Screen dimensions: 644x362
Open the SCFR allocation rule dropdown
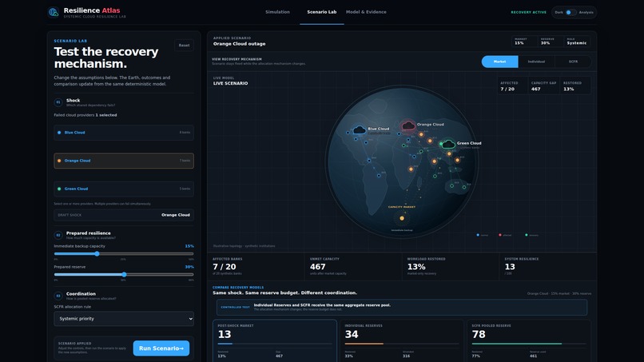coord(124,318)
